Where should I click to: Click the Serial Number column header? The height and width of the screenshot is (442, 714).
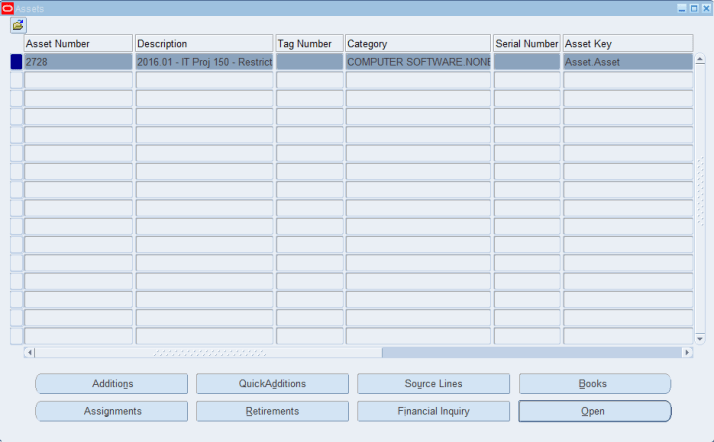pos(527,44)
